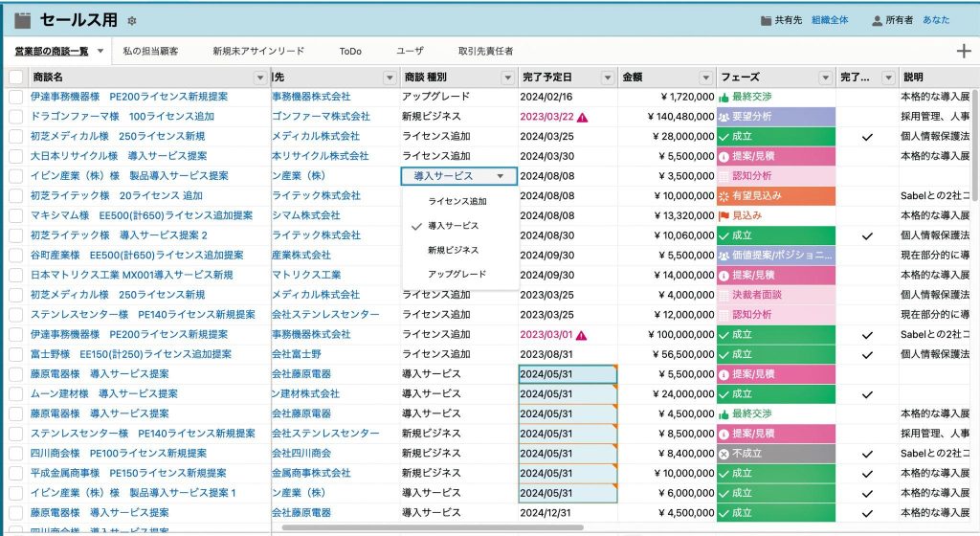This screenshot has height=536, width=980.
Task: Open settings gear next to セールス用 title
Action: pos(132,20)
